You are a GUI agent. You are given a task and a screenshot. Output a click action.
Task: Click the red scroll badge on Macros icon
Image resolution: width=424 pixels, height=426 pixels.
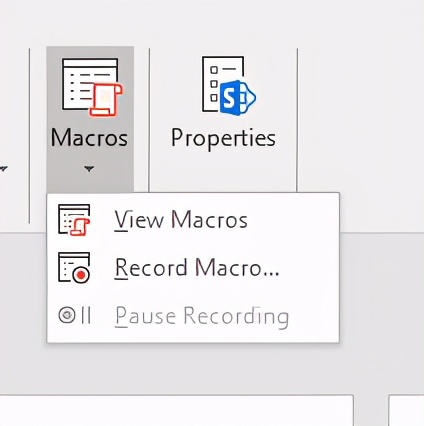(x=106, y=100)
